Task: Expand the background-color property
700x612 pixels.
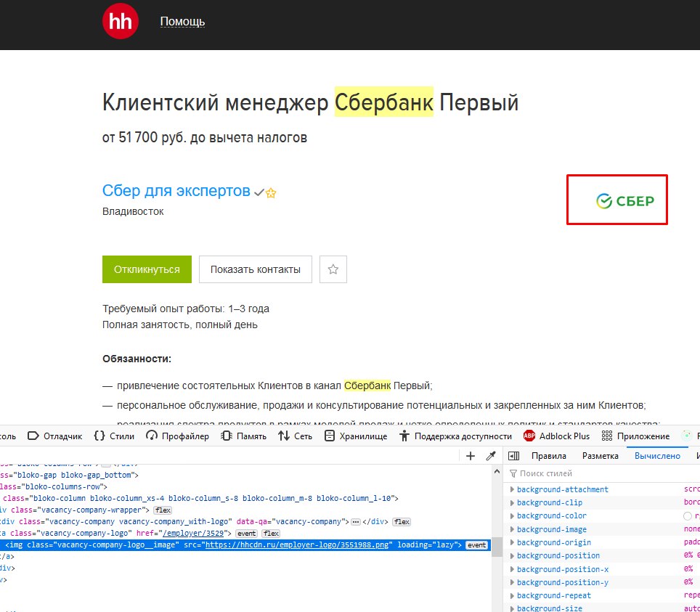Action: click(512, 516)
